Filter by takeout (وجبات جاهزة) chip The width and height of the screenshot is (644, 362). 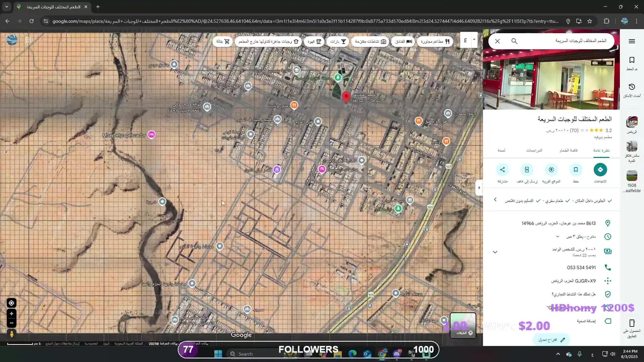coord(269,41)
